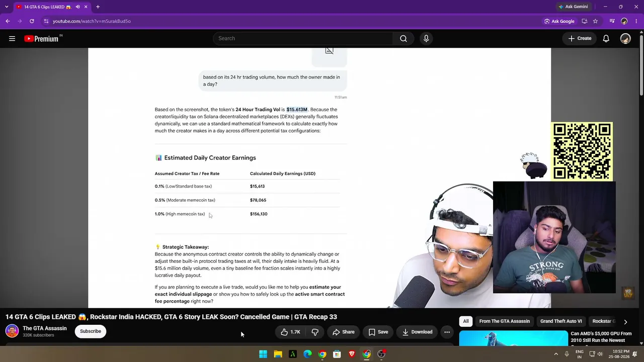Bookmark this page with the star
644x362 pixels.
click(x=595, y=21)
